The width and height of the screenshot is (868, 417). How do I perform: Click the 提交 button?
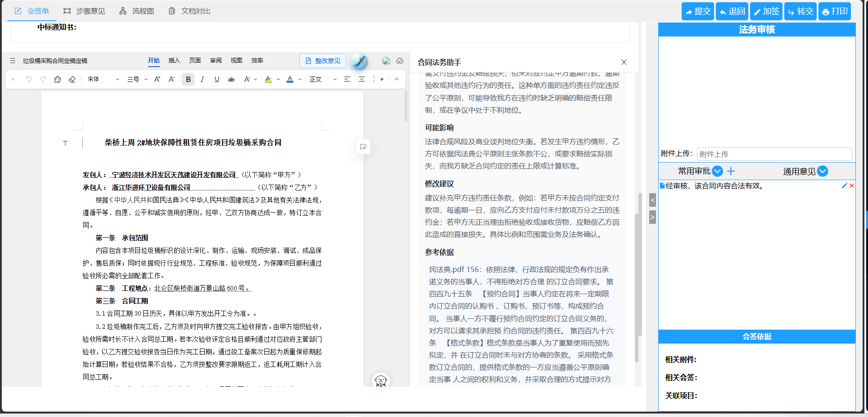pyautogui.click(x=698, y=11)
